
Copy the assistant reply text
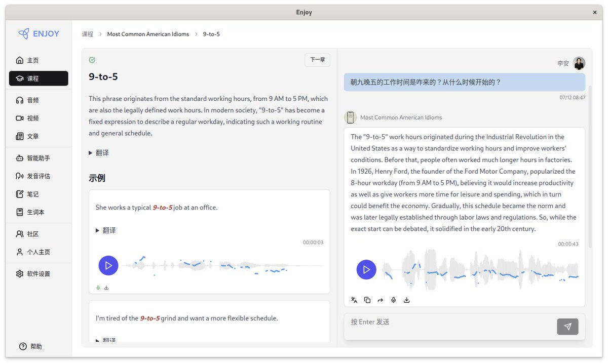point(367,300)
